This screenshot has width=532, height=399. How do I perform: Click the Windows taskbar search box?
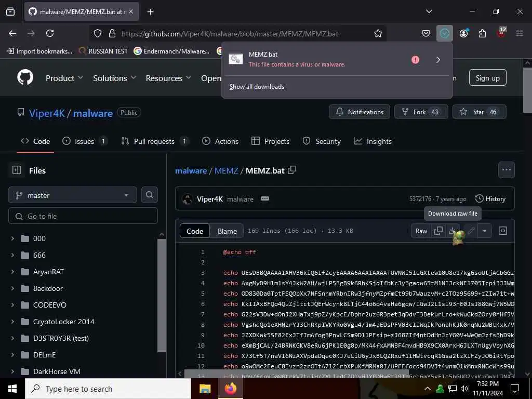109,389
